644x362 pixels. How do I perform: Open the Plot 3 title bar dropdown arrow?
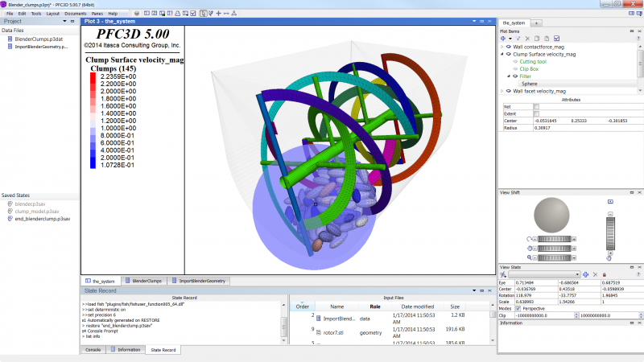point(474,22)
